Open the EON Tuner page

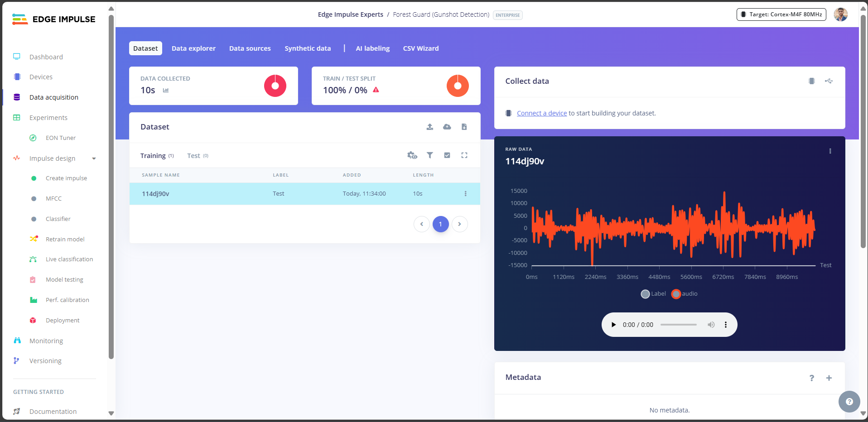pos(60,138)
